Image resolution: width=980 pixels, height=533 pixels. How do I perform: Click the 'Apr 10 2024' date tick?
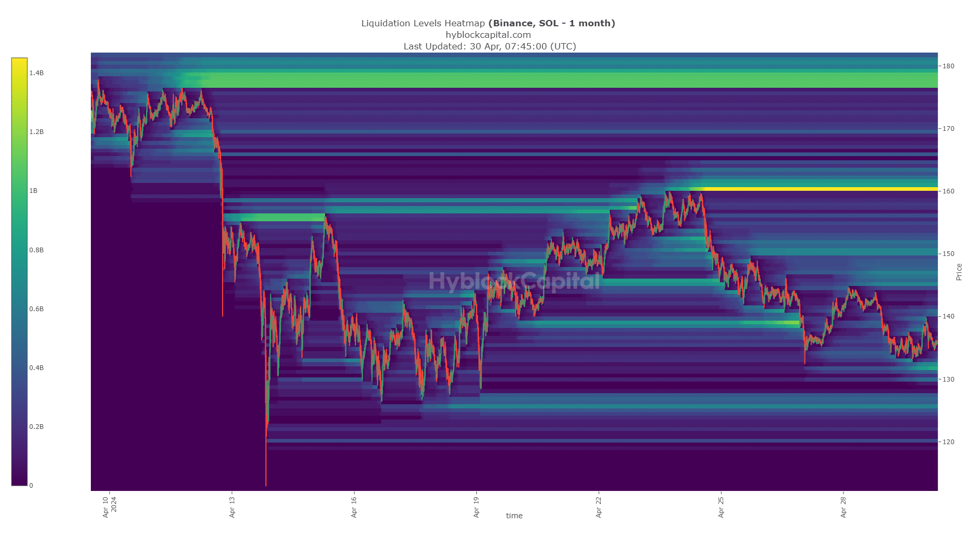[110, 507]
